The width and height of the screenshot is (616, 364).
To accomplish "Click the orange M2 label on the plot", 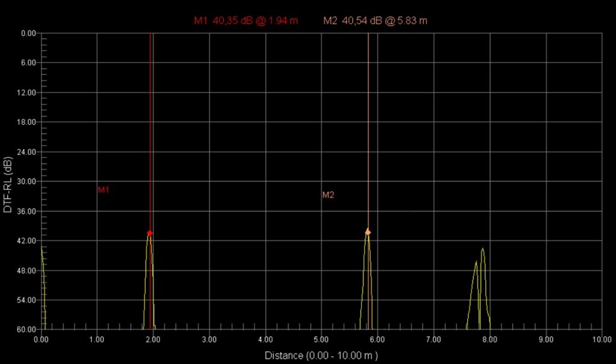I will click(328, 195).
